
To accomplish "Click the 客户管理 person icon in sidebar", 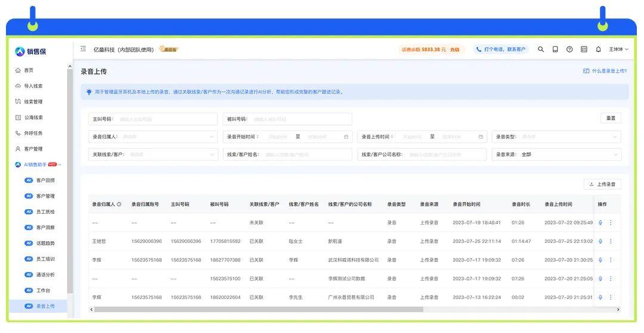I will pyautogui.click(x=18, y=149).
